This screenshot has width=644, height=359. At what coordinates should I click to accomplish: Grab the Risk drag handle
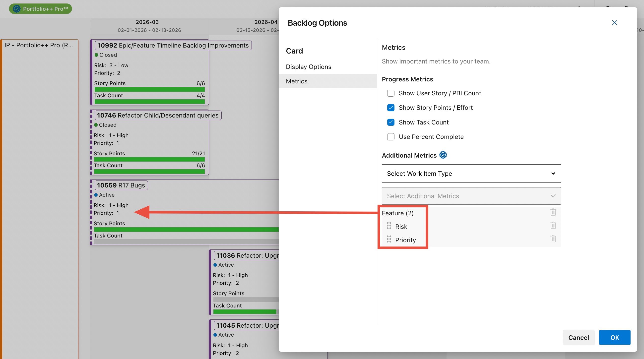click(389, 226)
